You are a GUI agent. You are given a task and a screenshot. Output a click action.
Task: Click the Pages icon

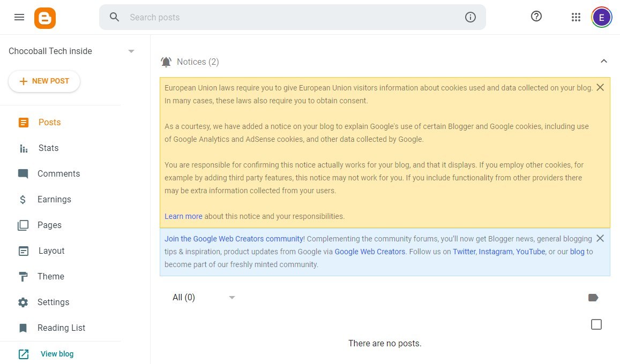point(23,225)
